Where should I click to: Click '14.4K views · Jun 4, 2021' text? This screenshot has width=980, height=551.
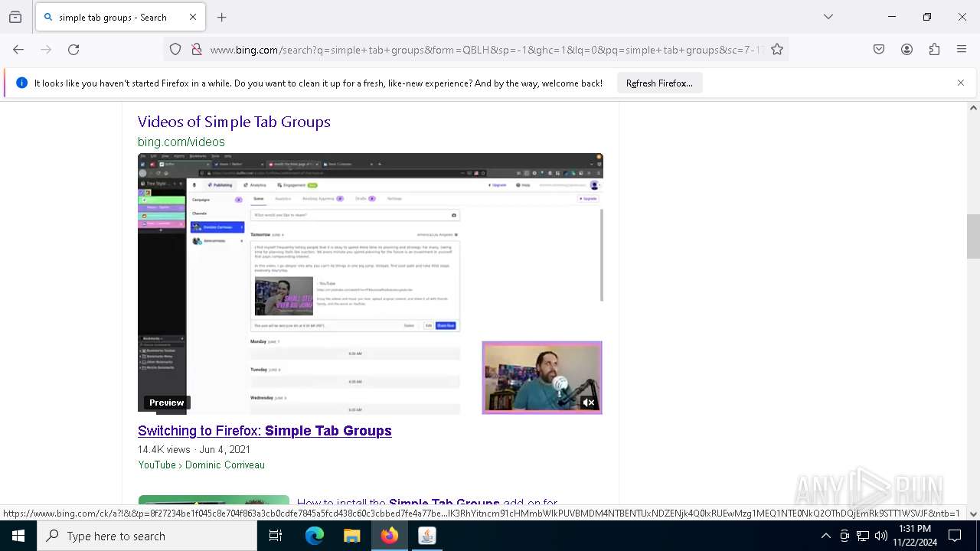pyautogui.click(x=194, y=449)
